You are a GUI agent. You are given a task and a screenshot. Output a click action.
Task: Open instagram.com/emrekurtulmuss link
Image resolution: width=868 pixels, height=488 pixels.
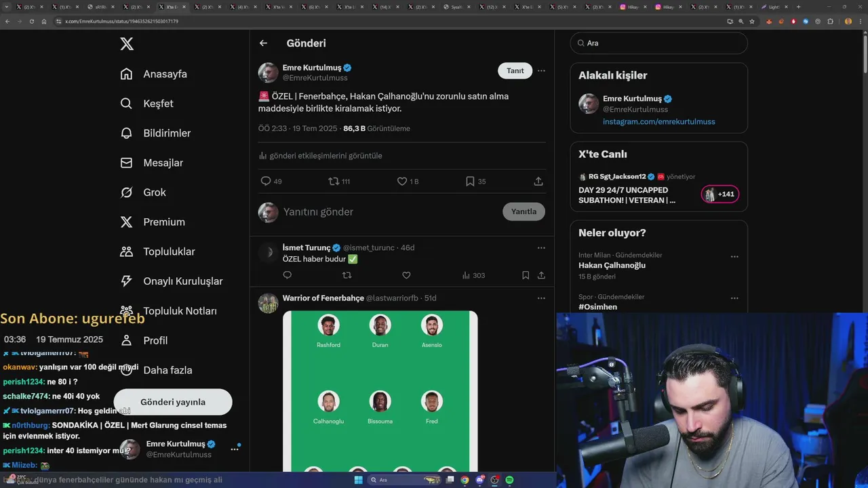point(659,122)
